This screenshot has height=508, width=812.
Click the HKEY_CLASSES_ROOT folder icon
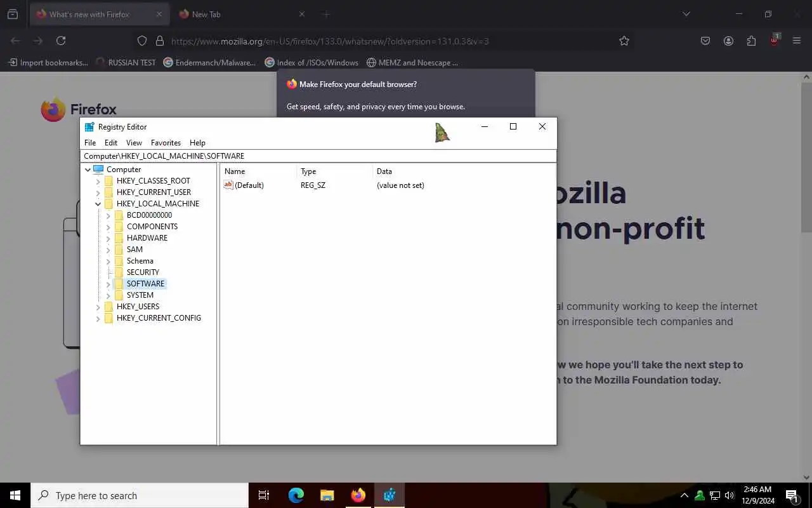(108, 181)
